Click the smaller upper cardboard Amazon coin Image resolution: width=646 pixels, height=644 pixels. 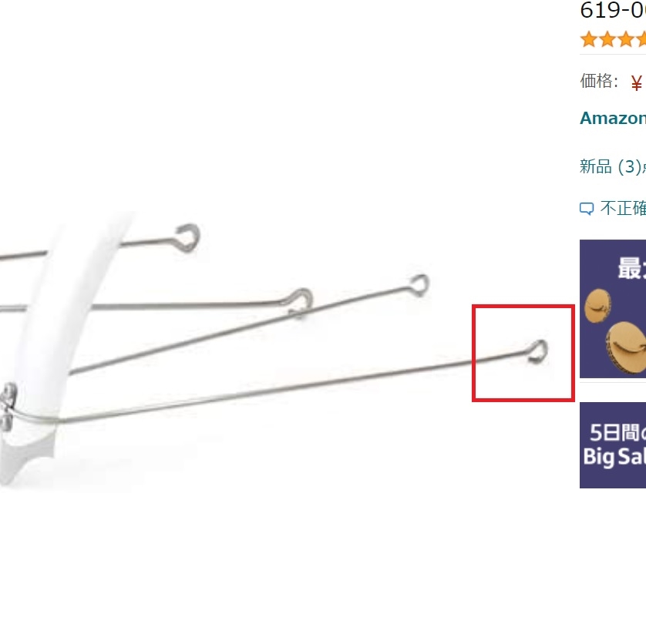coord(597,306)
